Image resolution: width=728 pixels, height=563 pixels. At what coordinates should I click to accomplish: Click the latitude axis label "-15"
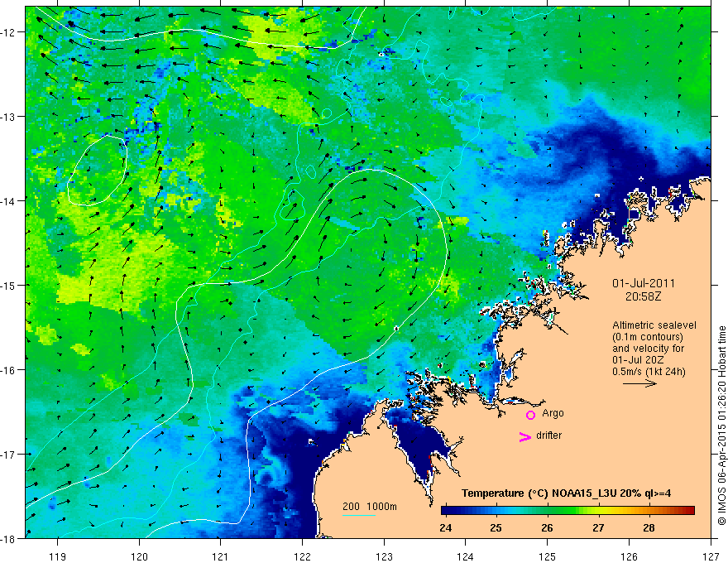[x=8, y=285]
